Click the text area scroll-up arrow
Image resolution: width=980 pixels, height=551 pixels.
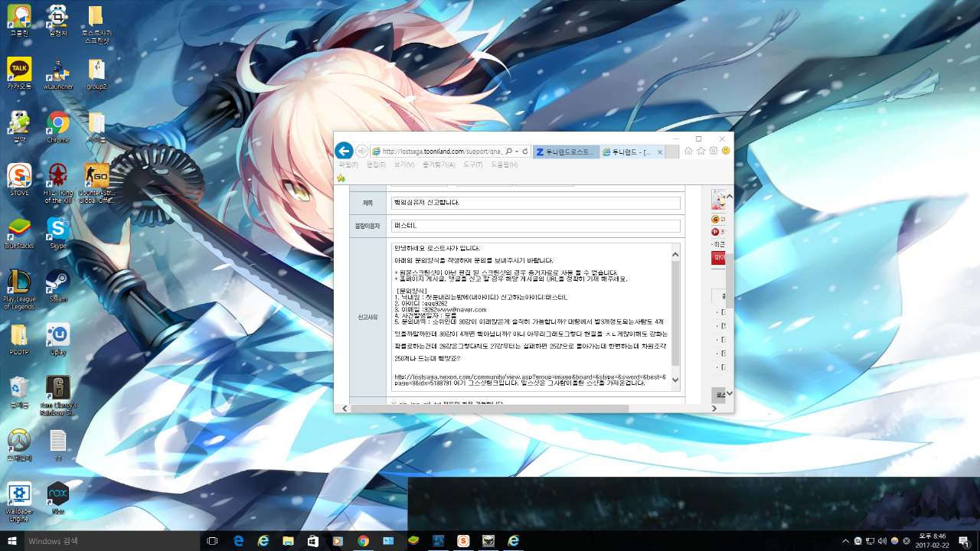[675, 254]
